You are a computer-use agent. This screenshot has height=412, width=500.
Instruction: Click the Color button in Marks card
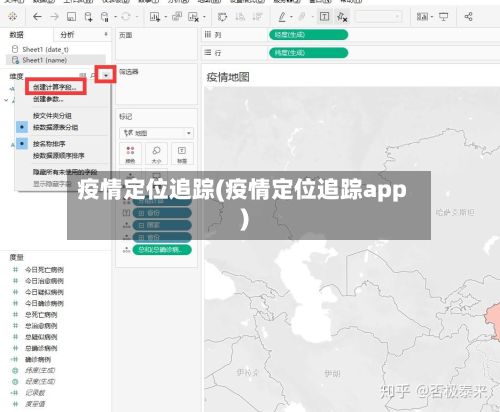130,154
